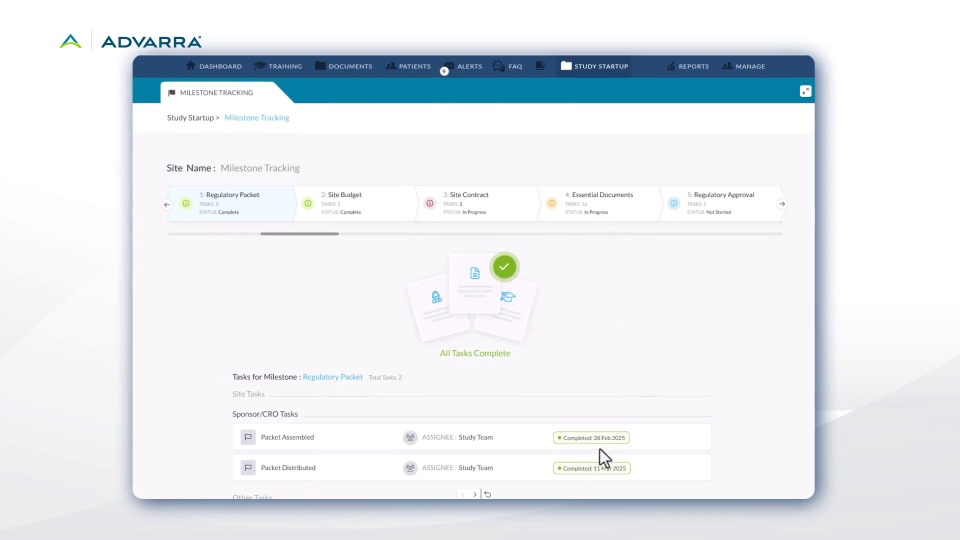Open the Manage menu item
This screenshot has height=540, width=960.
744,66
